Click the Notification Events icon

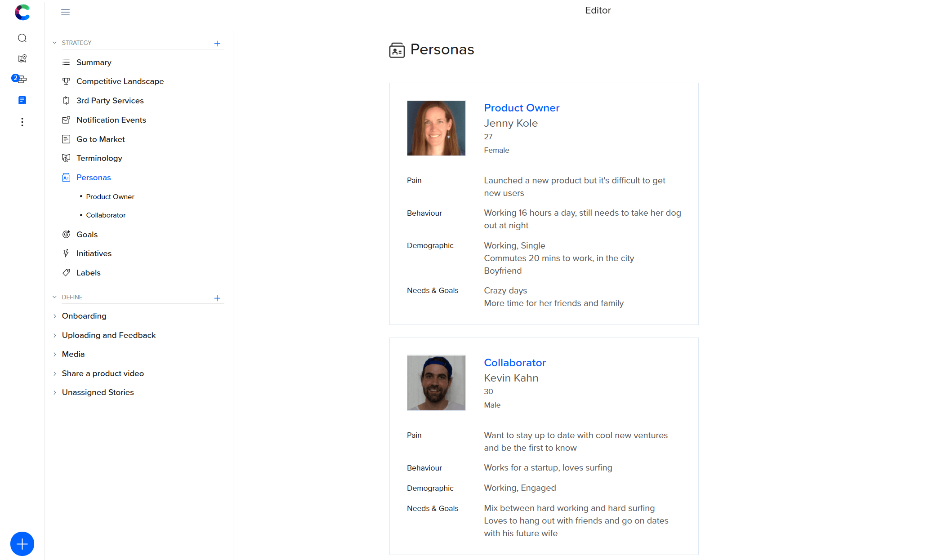pyautogui.click(x=66, y=120)
